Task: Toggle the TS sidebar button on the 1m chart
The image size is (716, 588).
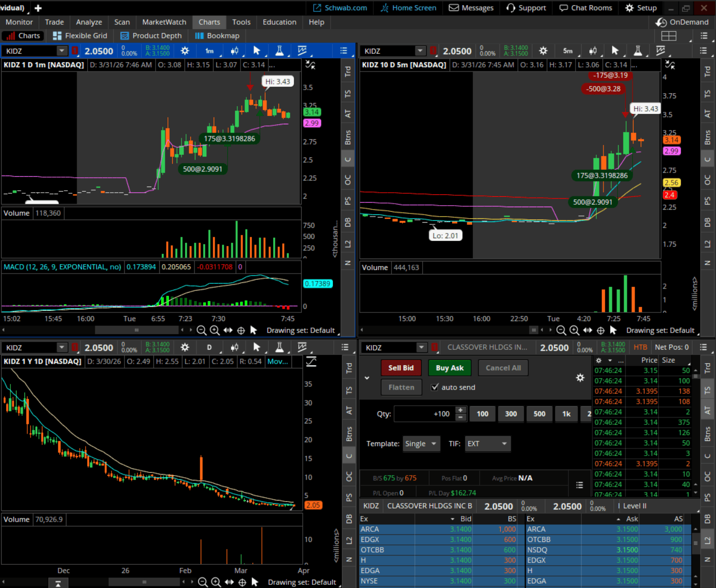Action: pyautogui.click(x=348, y=94)
